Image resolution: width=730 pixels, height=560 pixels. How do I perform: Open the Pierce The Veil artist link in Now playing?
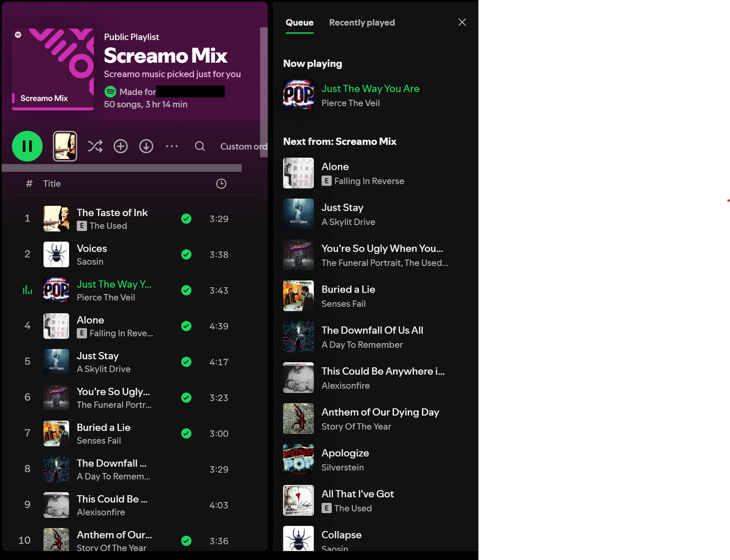click(350, 103)
